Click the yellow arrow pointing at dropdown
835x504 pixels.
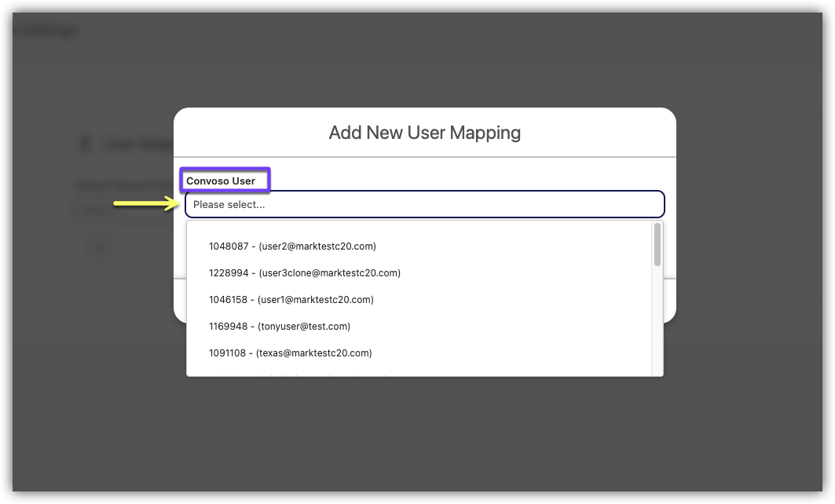click(x=145, y=204)
